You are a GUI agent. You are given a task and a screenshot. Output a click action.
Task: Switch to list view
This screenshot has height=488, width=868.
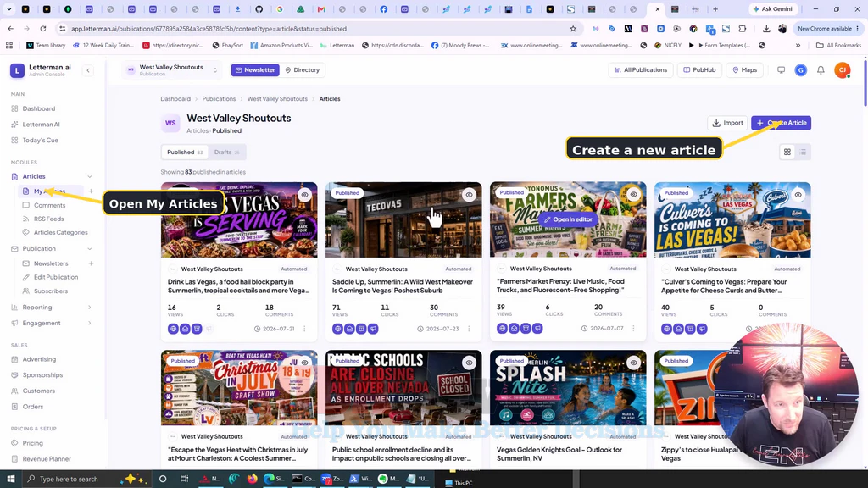click(x=803, y=152)
